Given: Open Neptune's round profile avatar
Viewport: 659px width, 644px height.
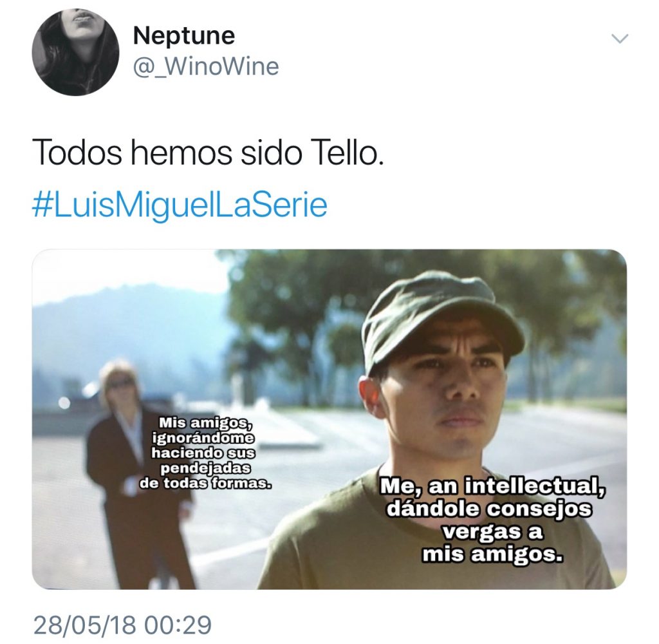Looking at the screenshot, I should [76, 52].
